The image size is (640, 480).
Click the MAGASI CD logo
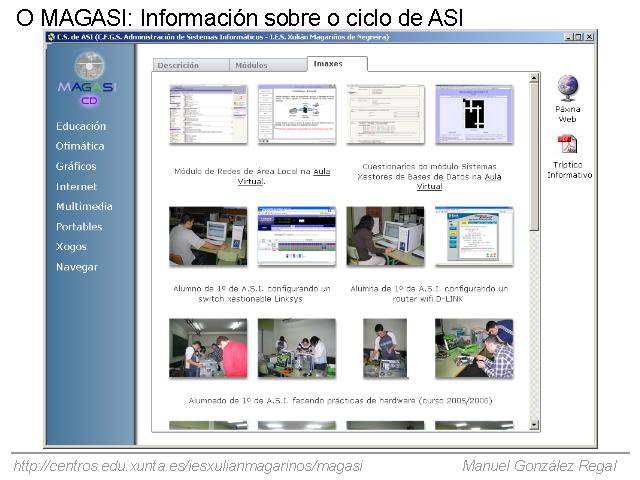tap(88, 78)
